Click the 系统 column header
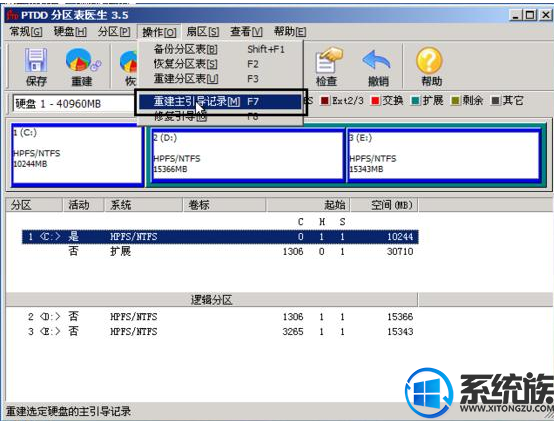Image resolution: width=554 pixels, height=421 pixels. coord(143,205)
